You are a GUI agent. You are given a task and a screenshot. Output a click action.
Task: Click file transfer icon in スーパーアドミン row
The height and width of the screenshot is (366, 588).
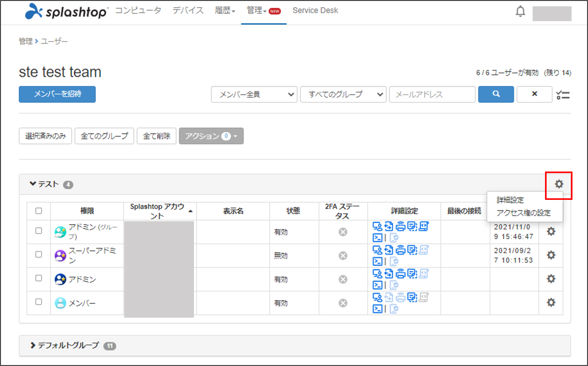point(389,250)
